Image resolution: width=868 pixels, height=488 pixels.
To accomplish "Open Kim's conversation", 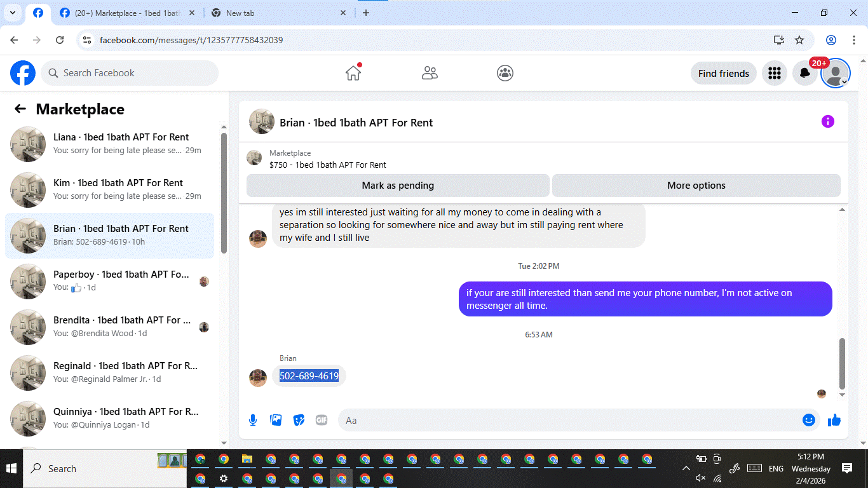I will (x=109, y=190).
